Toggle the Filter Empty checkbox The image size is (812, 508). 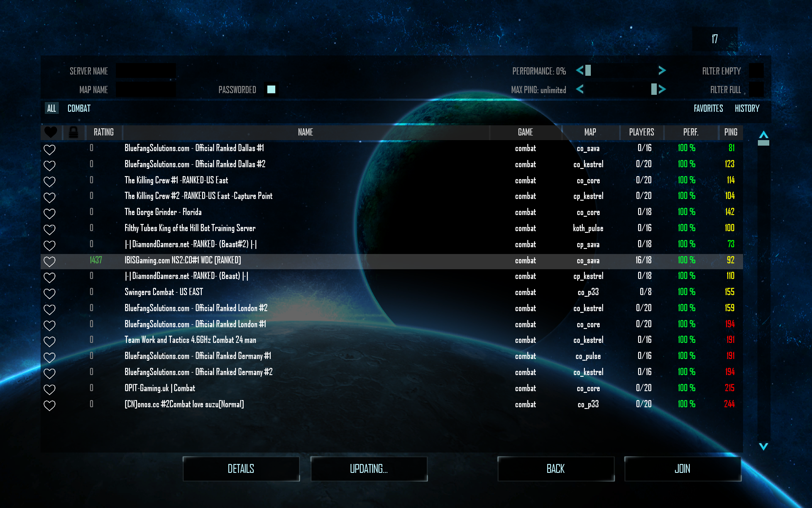point(756,71)
